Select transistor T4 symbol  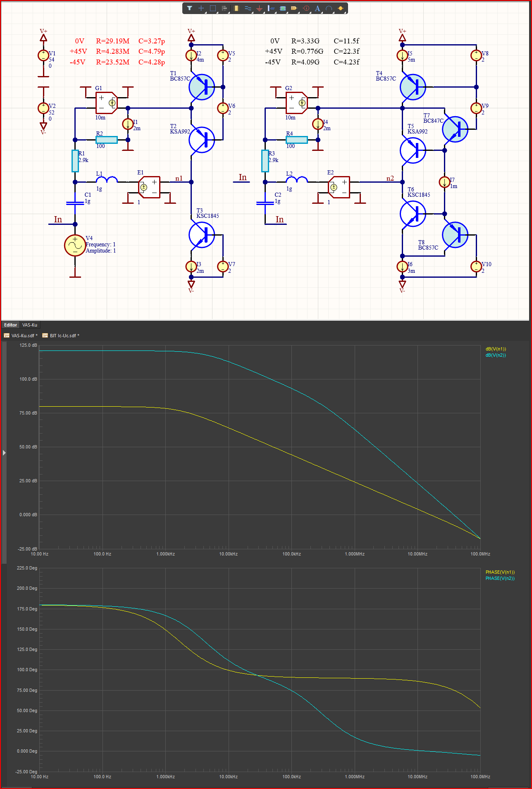click(413, 87)
